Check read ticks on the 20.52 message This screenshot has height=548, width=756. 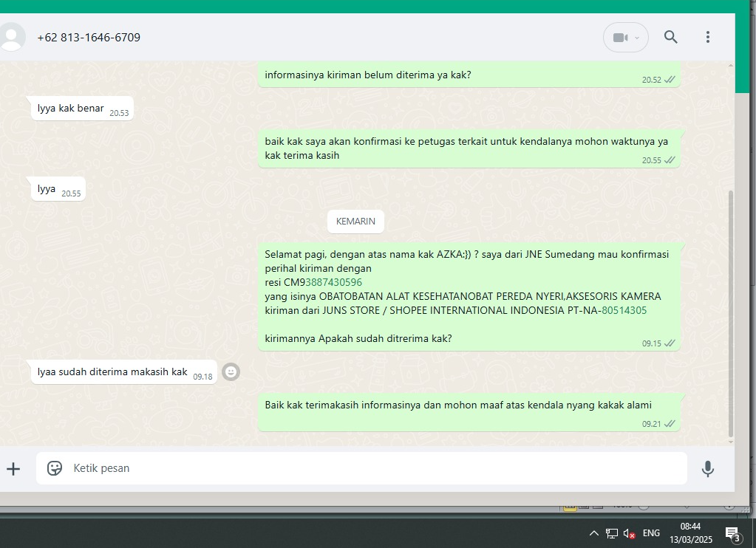pyautogui.click(x=670, y=80)
